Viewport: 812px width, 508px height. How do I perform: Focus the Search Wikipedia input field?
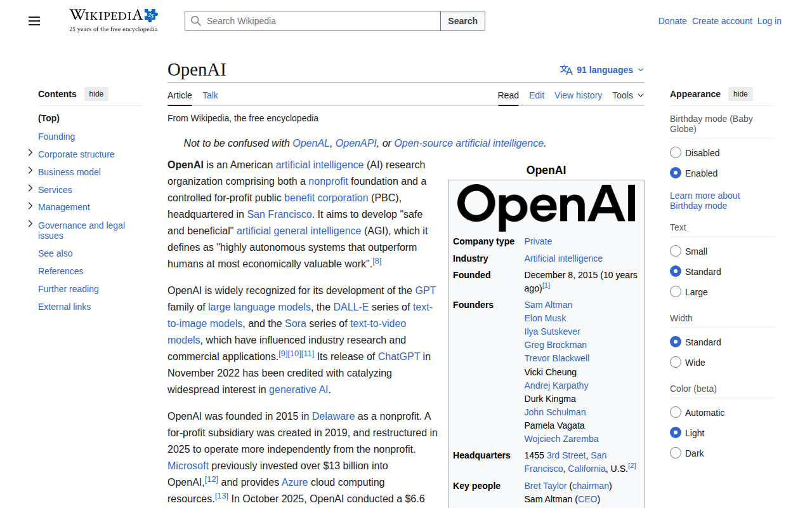coord(313,21)
